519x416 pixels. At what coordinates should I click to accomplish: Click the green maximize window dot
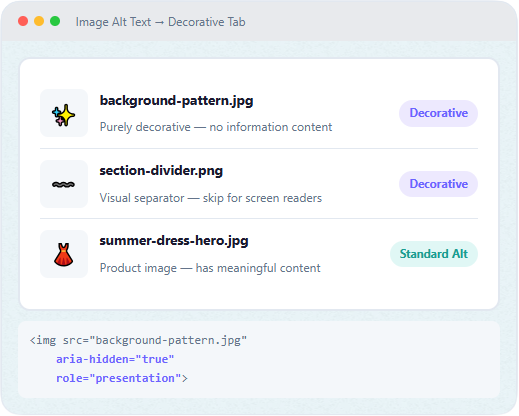tap(55, 21)
